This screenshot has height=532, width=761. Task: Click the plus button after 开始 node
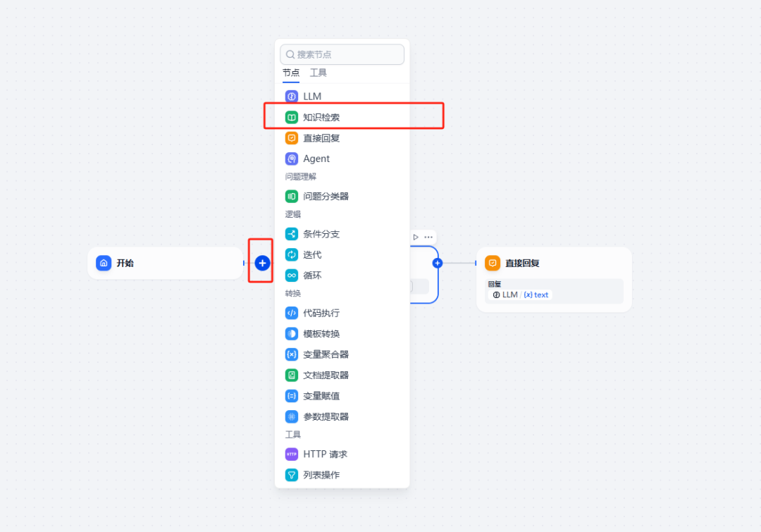(x=263, y=263)
